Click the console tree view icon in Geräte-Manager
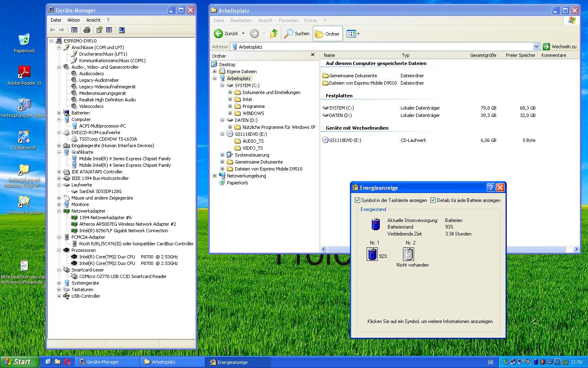 point(74,30)
